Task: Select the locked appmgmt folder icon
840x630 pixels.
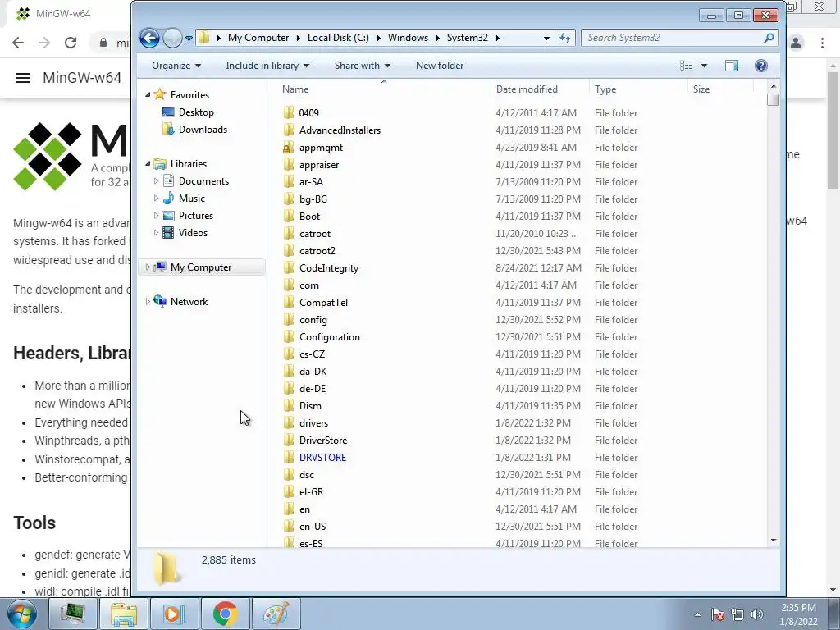Action: coord(289,148)
